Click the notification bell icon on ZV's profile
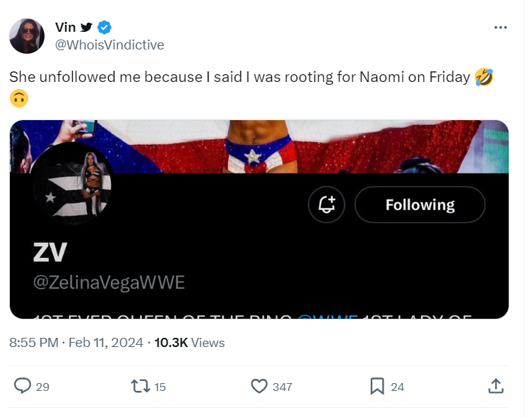The image size is (532, 417). 326,205
